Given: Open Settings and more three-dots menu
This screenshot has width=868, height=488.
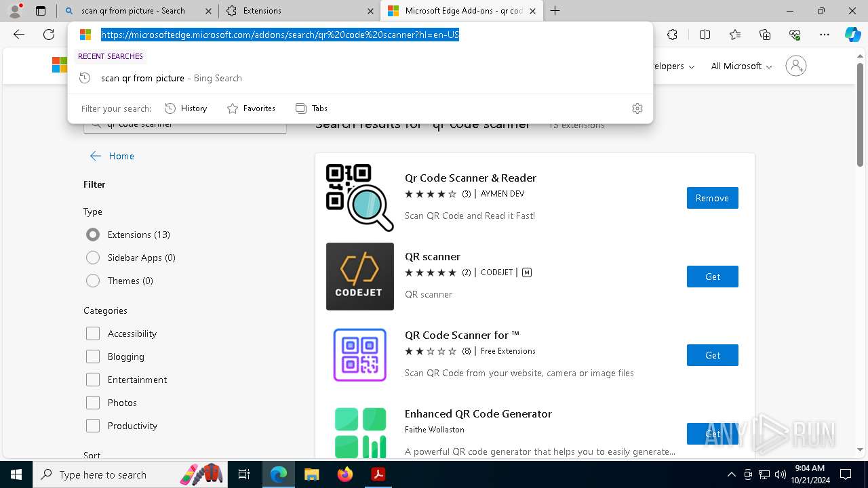Looking at the screenshot, I should click(825, 35).
